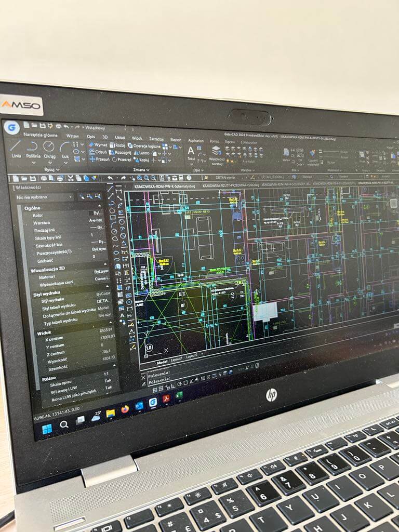Open Excel from the taskbar

[179, 395]
